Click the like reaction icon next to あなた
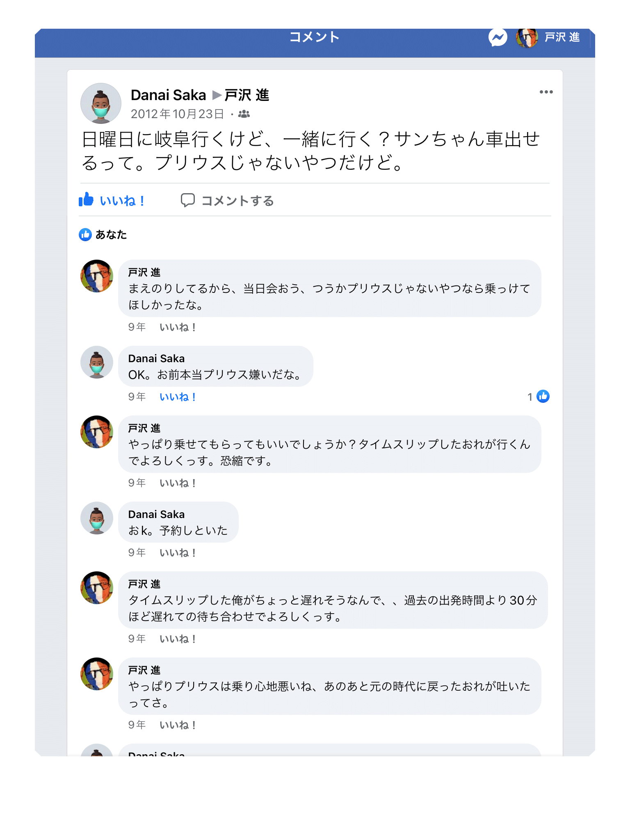Viewport: 630px width, 840px height. [85, 235]
